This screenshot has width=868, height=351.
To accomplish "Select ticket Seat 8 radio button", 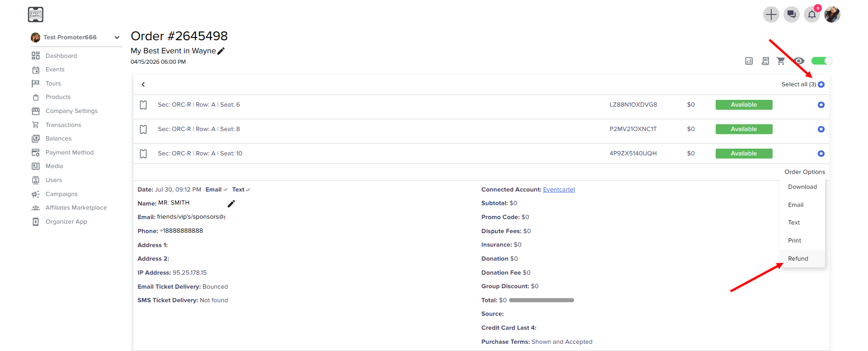I will [821, 129].
